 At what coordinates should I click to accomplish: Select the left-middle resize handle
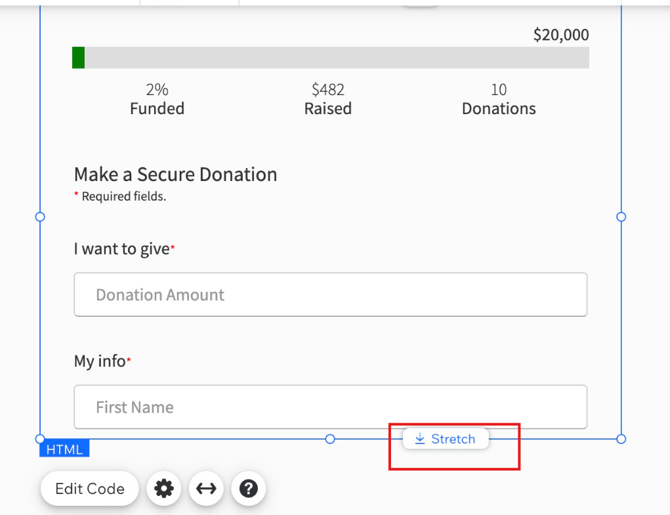pos(40,216)
